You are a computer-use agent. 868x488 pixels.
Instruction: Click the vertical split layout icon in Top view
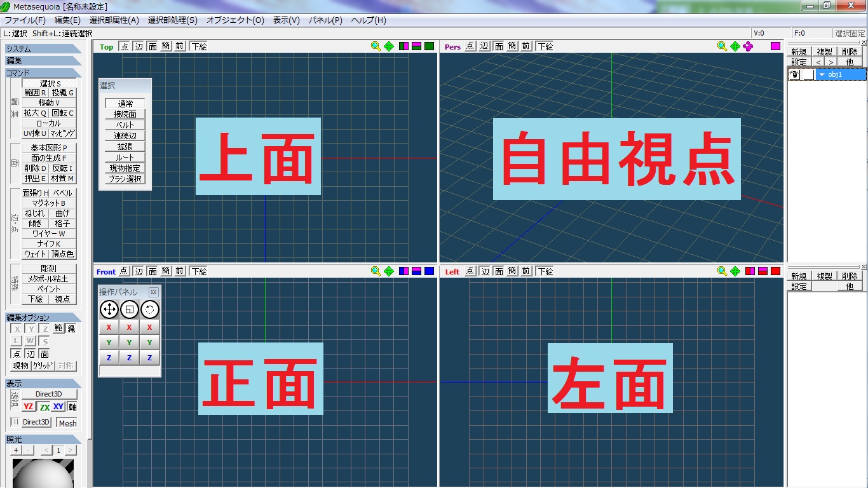[403, 46]
